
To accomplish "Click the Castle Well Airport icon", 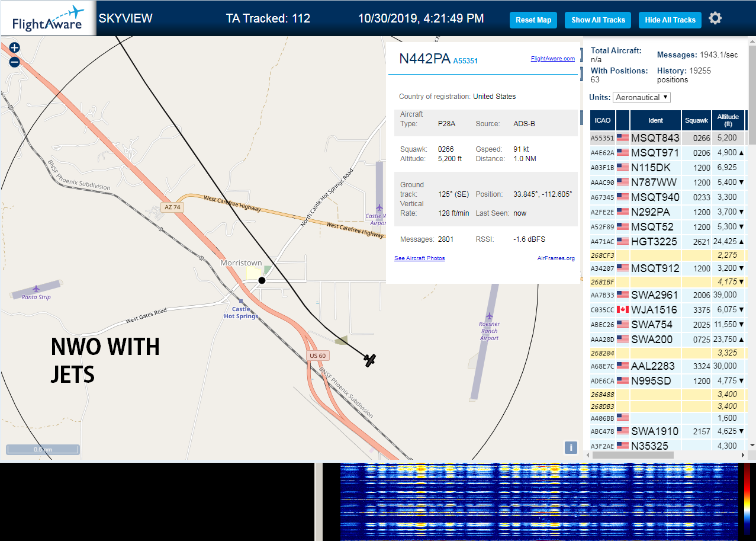I will point(379,207).
